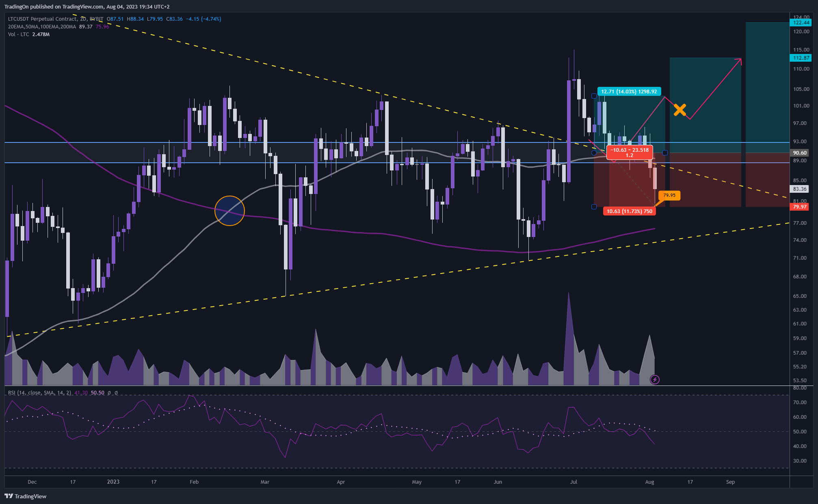The width and height of the screenshot is (818, 504).
Task: Click the 105.00 tick on price axis
Action: 801,89
